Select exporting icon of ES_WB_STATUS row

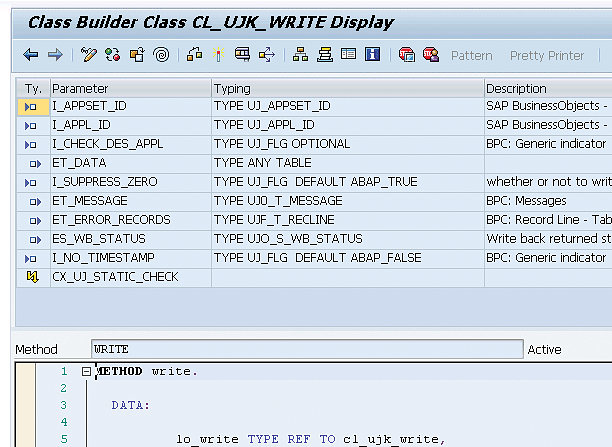(x=35, y=240)
